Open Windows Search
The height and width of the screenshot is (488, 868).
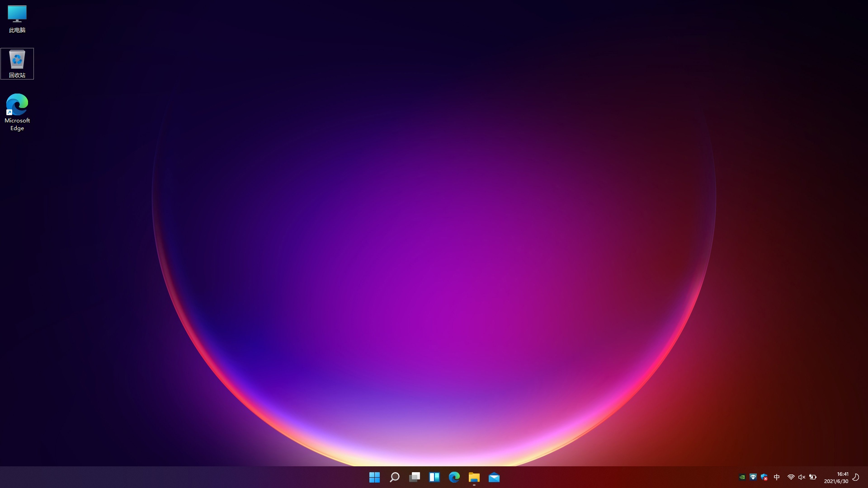click(394, 477)
